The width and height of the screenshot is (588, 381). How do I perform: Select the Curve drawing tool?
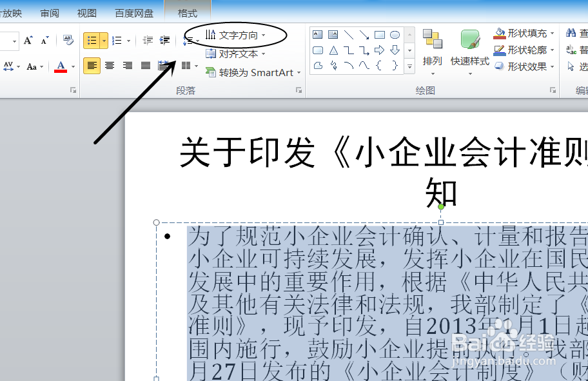click(x=349, y=64)
